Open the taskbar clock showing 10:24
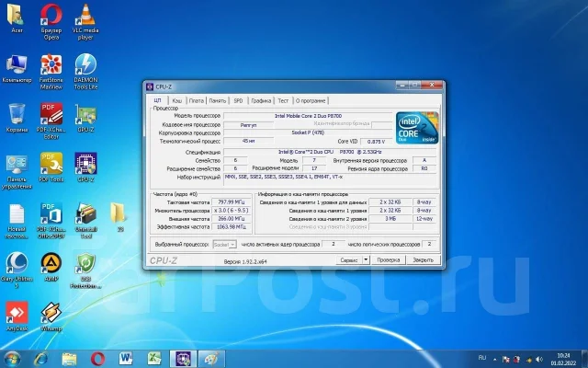Viewport: 588px width, 368px height. pos(563,360)
